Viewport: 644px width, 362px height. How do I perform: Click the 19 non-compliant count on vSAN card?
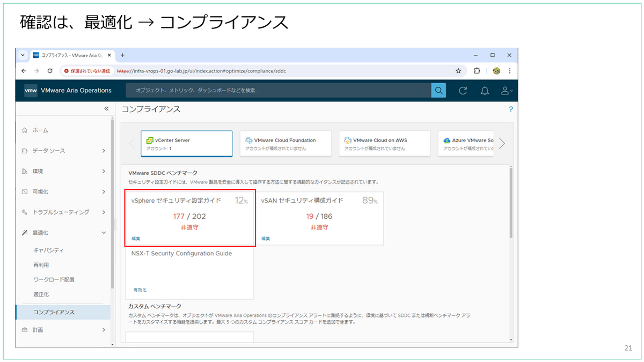pyautogui.click(x=310, y=217)
